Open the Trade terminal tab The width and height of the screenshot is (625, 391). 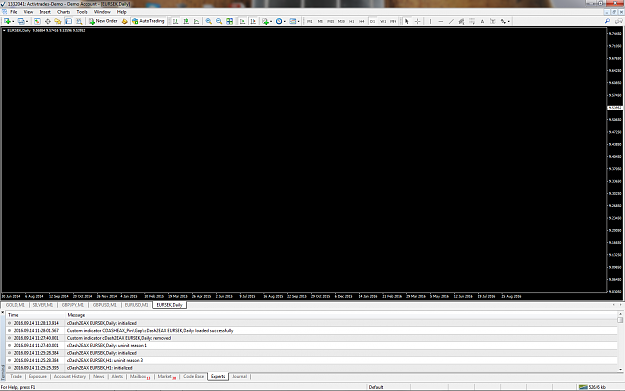(16, 377)
